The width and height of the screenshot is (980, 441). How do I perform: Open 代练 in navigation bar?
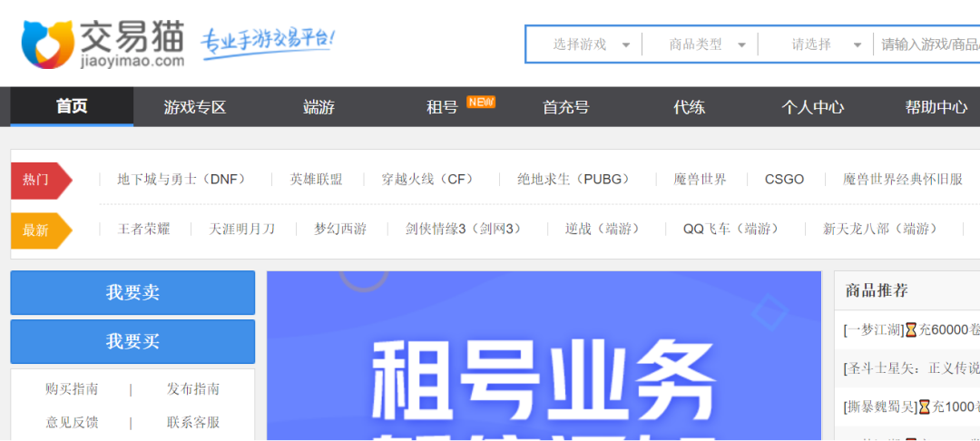pyautogui.click(x=689, y=107)
